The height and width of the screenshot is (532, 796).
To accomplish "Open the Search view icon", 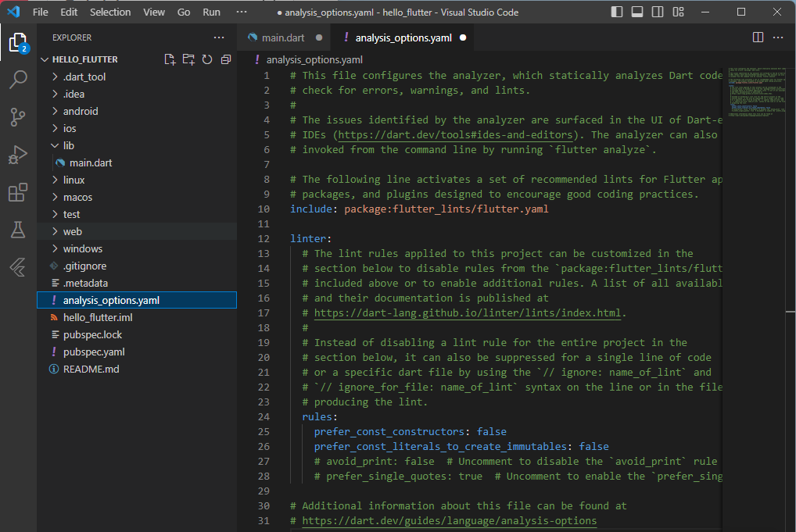I will pyautogui.click(x=18, y=80).
